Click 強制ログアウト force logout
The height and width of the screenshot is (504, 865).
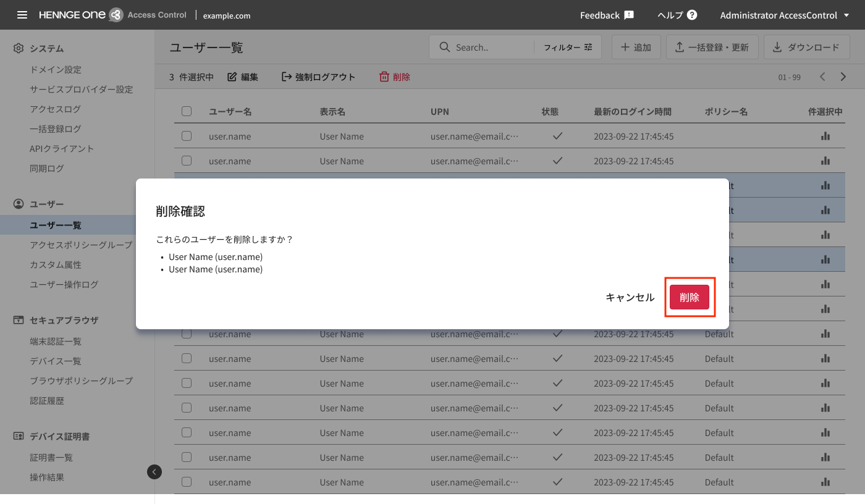(x=318, y=77)
